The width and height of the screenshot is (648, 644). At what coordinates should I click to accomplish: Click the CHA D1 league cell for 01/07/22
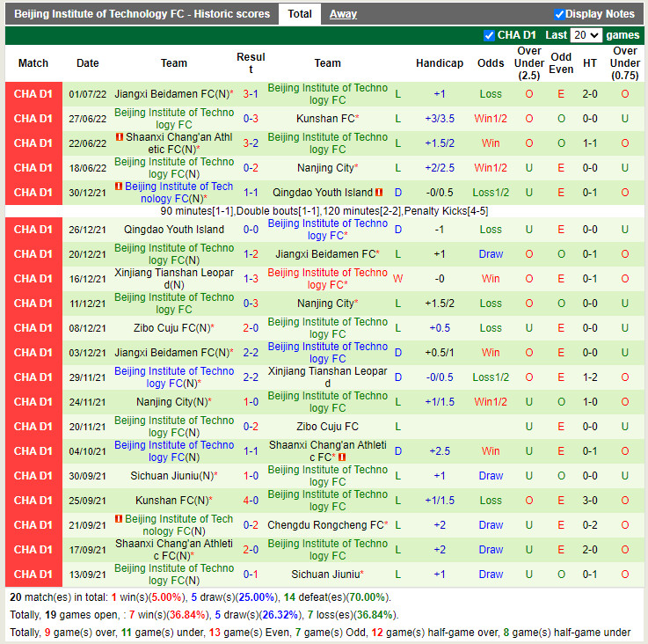pos(33,94)
